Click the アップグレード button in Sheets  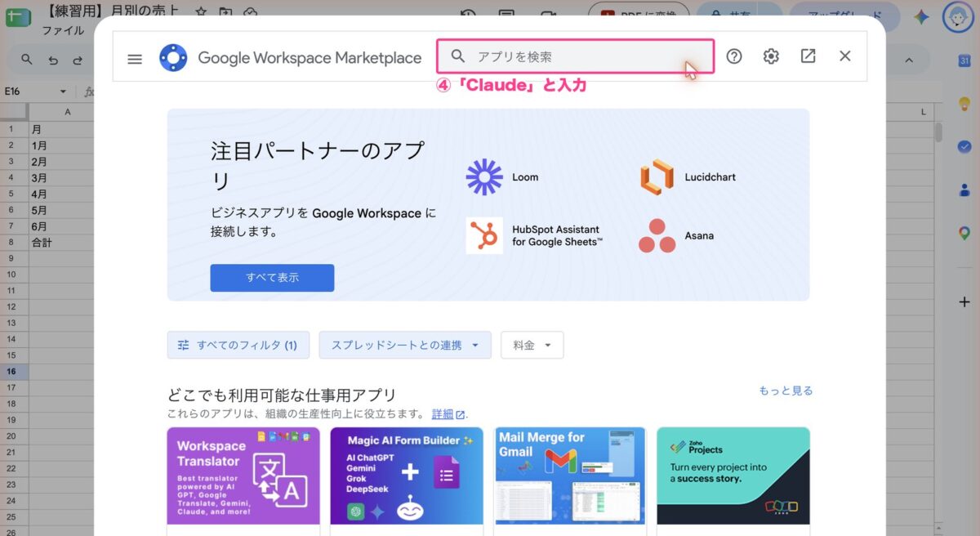pyautogui.click(x=844, y=16)
